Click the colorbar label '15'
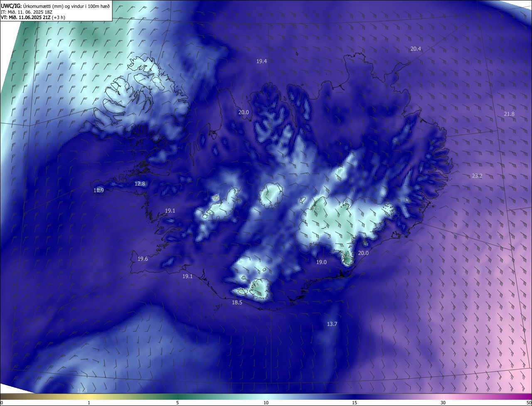This screenshot has height=406, width=532. pyautogui.click(x=355, y=403)
